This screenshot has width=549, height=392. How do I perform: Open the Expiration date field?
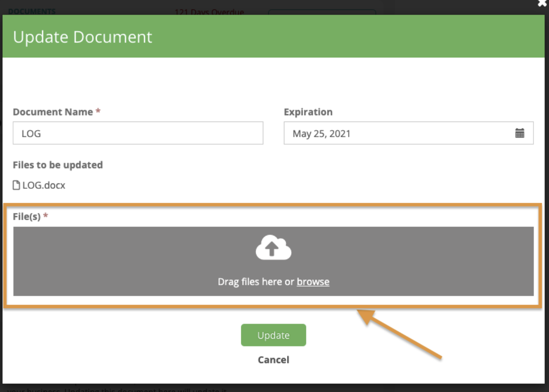pyautogui.click(x=409, y=133)
